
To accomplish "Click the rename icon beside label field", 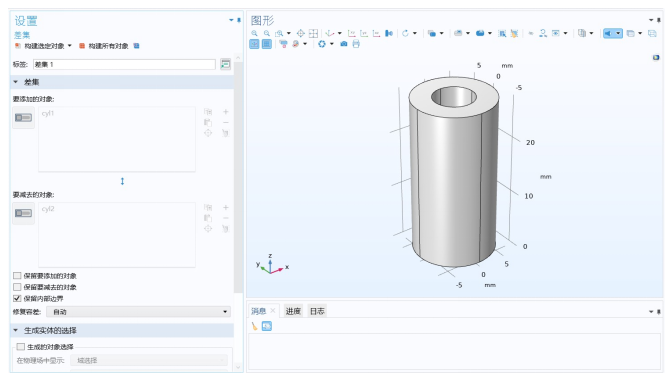I will [226, 65].
